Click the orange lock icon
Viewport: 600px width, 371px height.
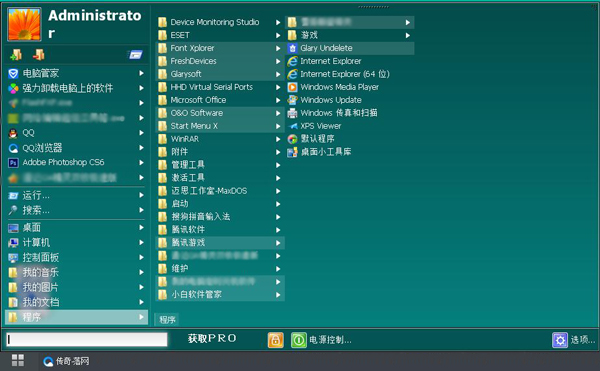pos(276,340)
